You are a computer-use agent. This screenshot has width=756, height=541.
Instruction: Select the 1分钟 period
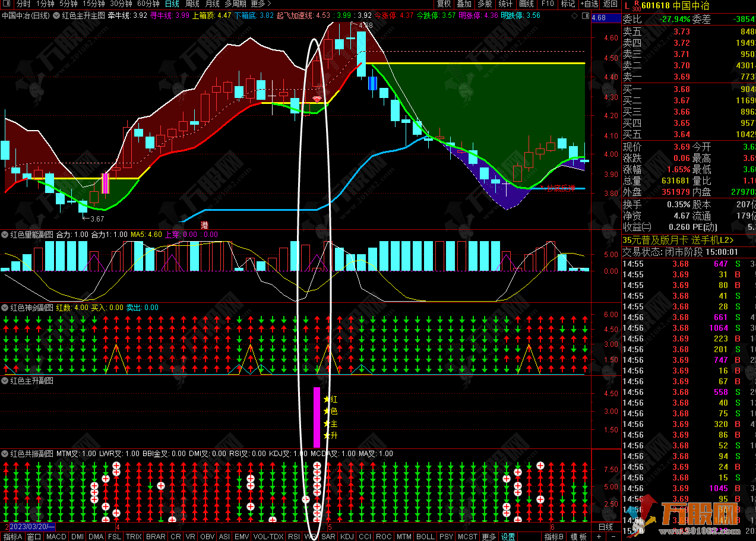coord(45,4)
